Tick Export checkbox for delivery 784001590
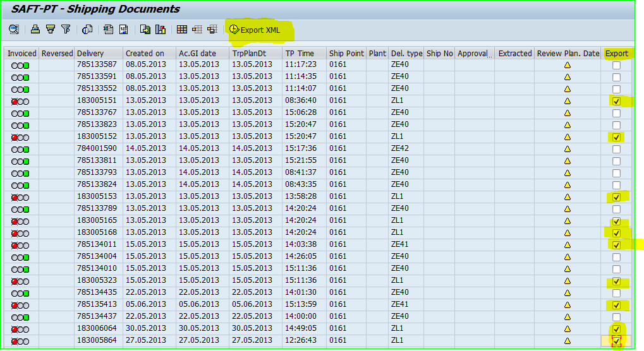This screenshot has height=351, width=644. (x=616, y=149)
